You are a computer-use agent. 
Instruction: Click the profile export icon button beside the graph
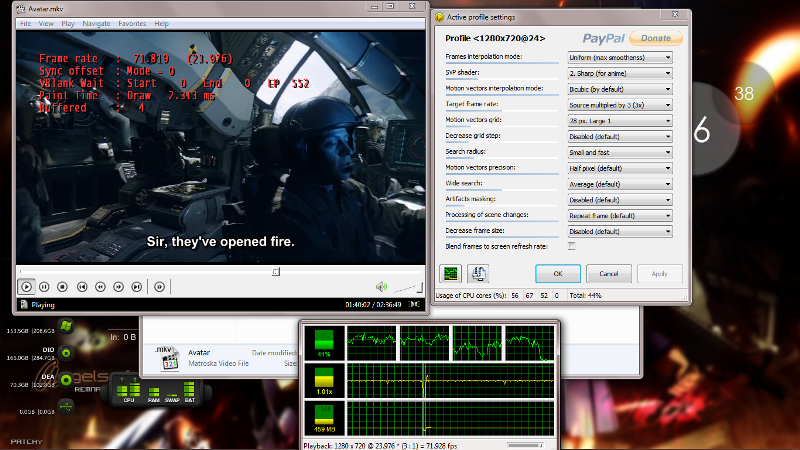[x=478, y=274]
